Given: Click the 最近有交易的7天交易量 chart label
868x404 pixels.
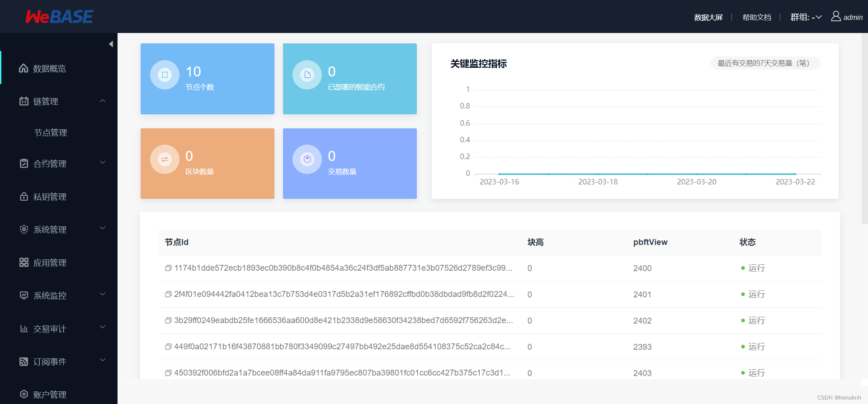Looking at the screenshot, I should (765, 63).
